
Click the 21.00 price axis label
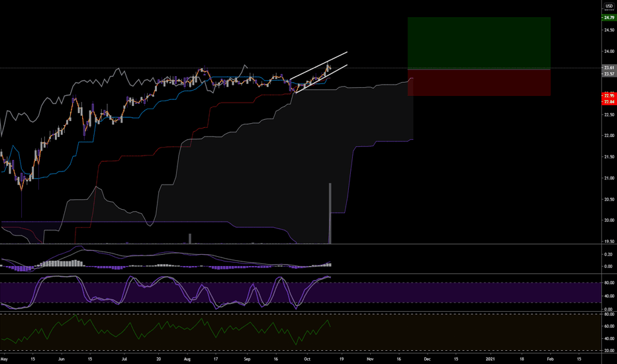coord(609,178)
